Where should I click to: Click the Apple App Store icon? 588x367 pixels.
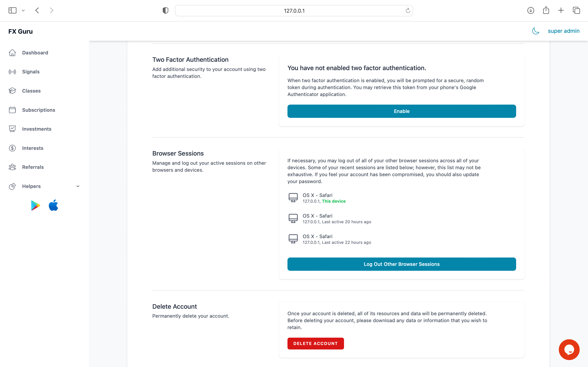[x=53, y=205]
